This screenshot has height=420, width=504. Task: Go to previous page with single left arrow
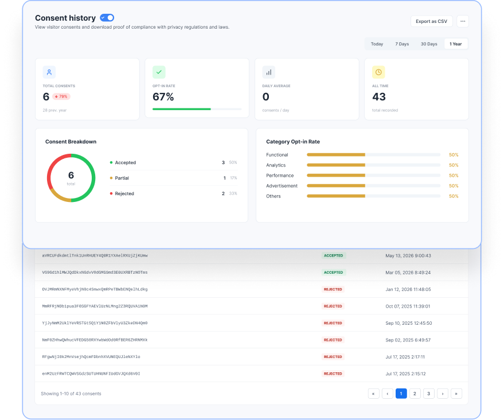388,393
